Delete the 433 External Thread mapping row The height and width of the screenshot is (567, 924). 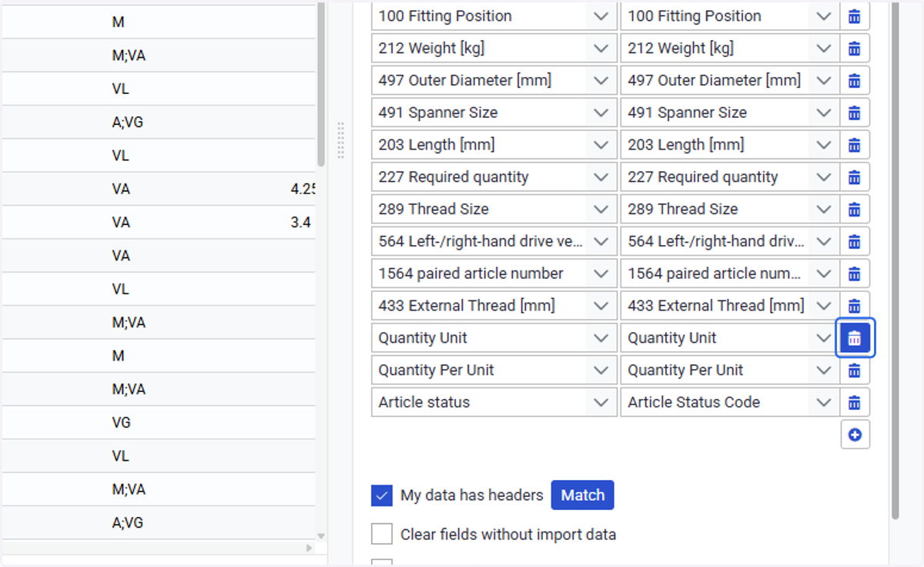(855, 306)
